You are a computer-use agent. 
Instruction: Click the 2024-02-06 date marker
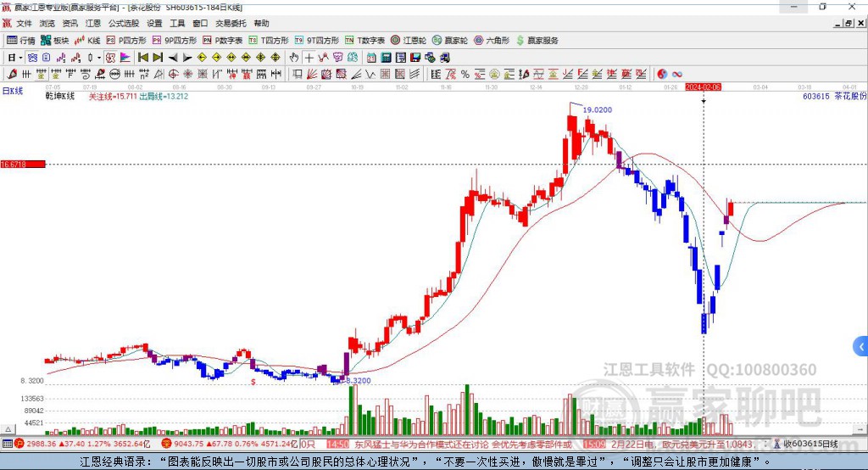coord(703,87)
